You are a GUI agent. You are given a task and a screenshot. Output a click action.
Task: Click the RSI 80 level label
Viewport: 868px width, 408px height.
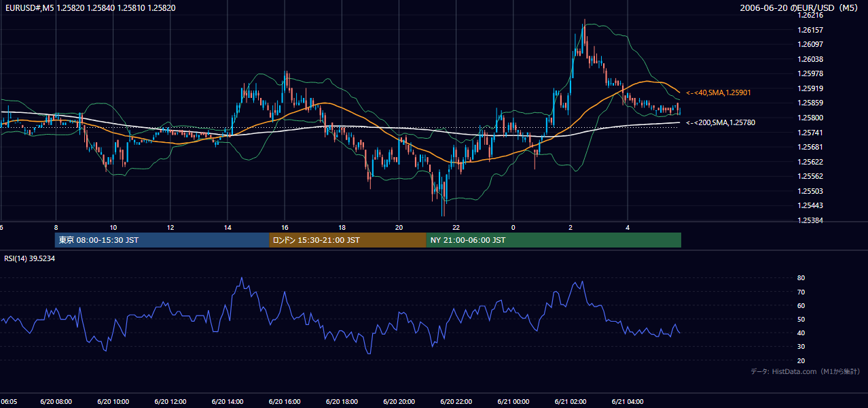801,278
